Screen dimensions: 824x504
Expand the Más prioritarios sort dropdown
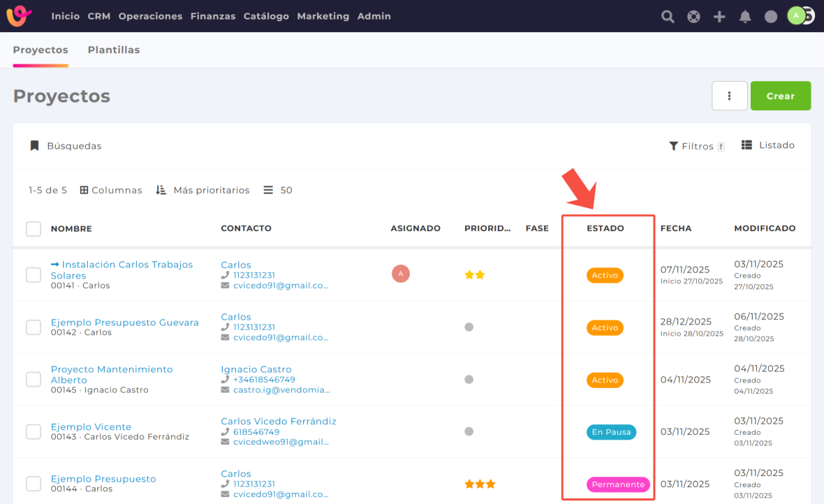[x=203, y=190]
